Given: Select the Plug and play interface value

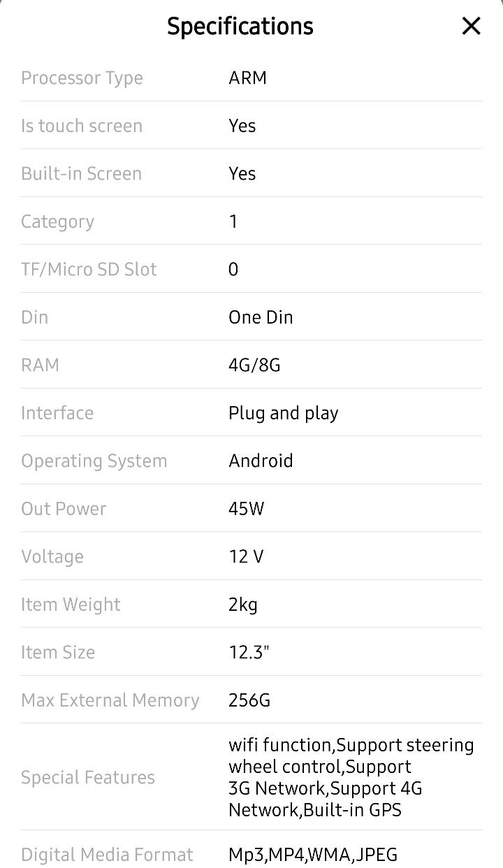Looking at the screenshot, I should (x=283, y=413).
